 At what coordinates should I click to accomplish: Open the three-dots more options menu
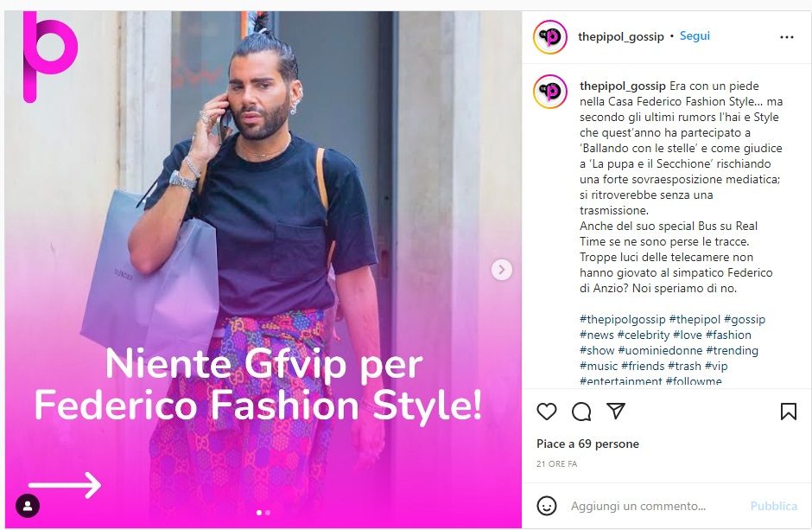[x=787, y=37]
